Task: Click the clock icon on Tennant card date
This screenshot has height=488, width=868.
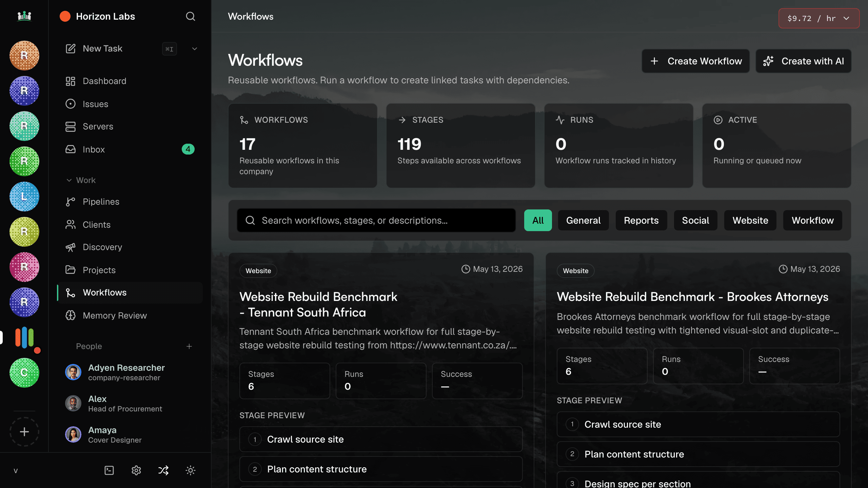Action: [466, 269]
